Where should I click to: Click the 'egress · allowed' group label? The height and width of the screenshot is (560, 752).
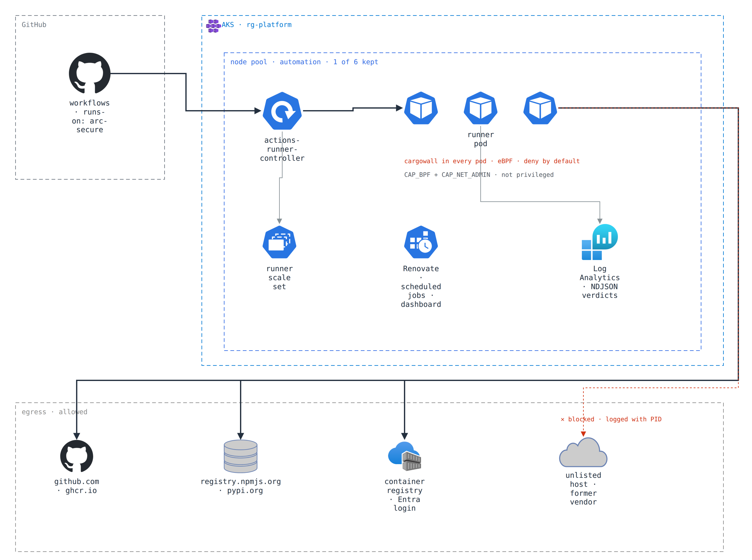pyautogui.click(x=55, y=412)
